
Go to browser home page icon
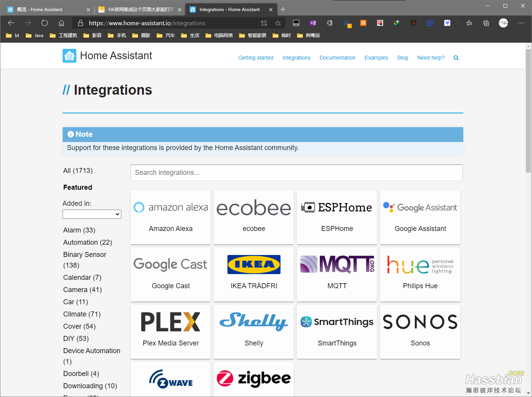(61, 23)
